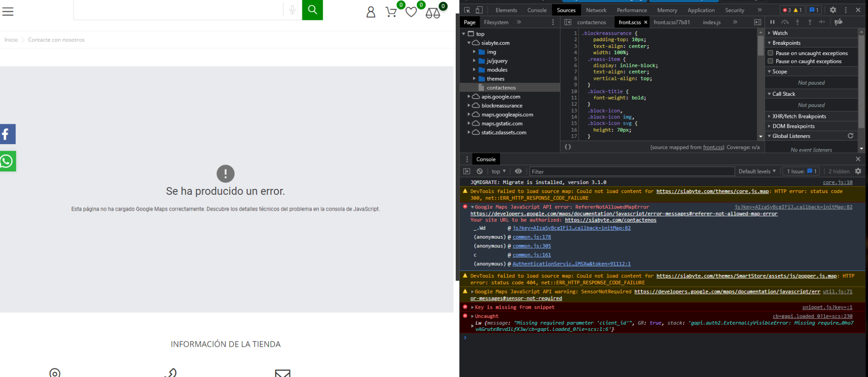Switch to the Network tab

click(x=596, y=10)
